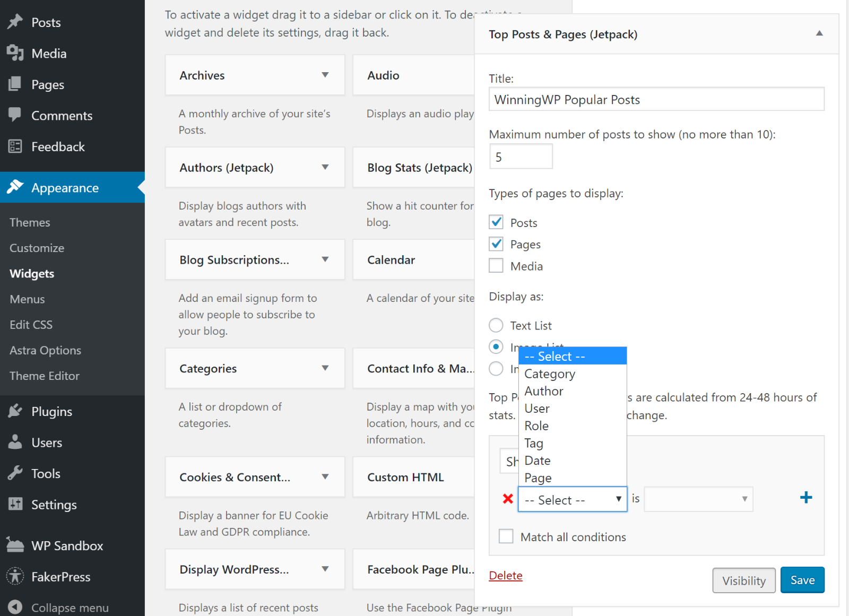This screenshot has width=849, height=616.
Task: Choose Author from the dropdown list
Action: (x=573, y=391)
